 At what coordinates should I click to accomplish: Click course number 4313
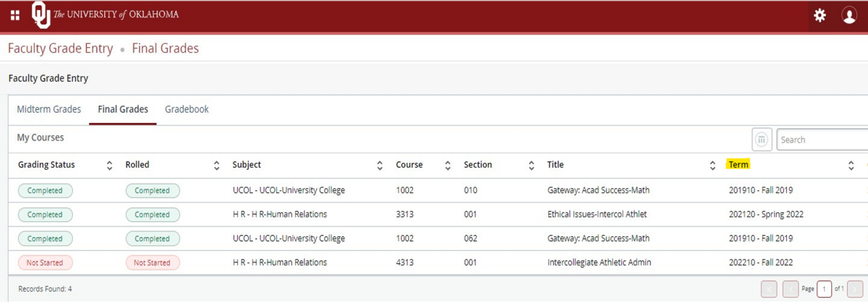coord(405,263)
